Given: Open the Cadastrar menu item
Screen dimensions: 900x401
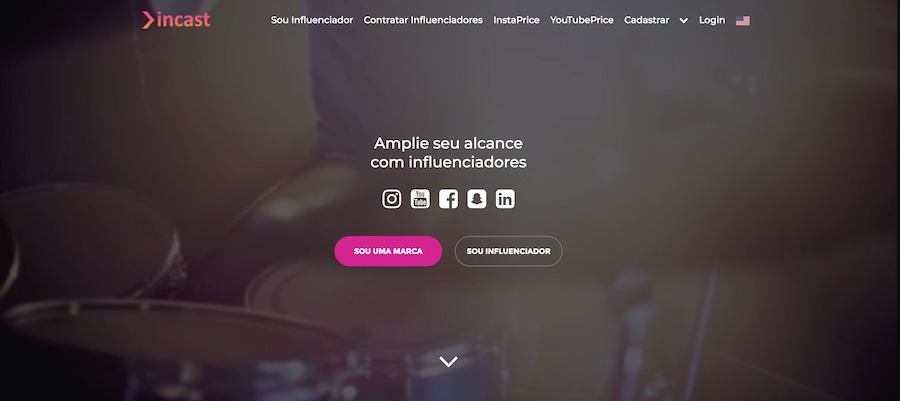Looking at the screenshot, I should 646,20.
